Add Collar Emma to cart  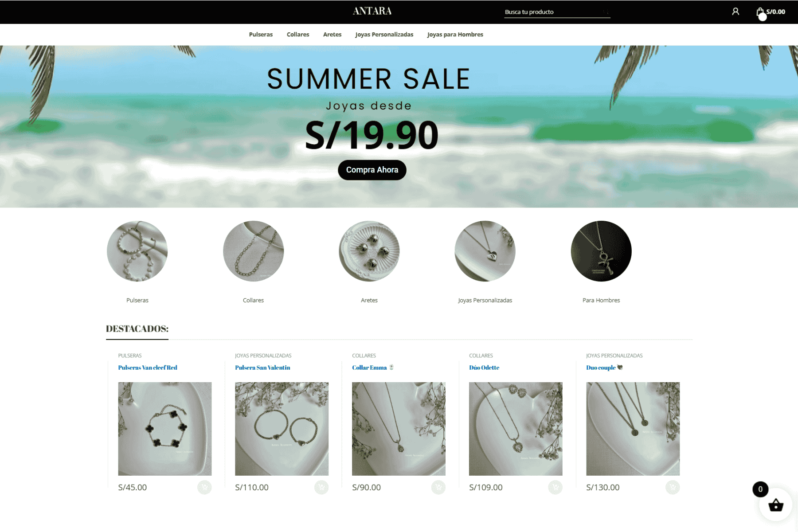tap(438, 488)
